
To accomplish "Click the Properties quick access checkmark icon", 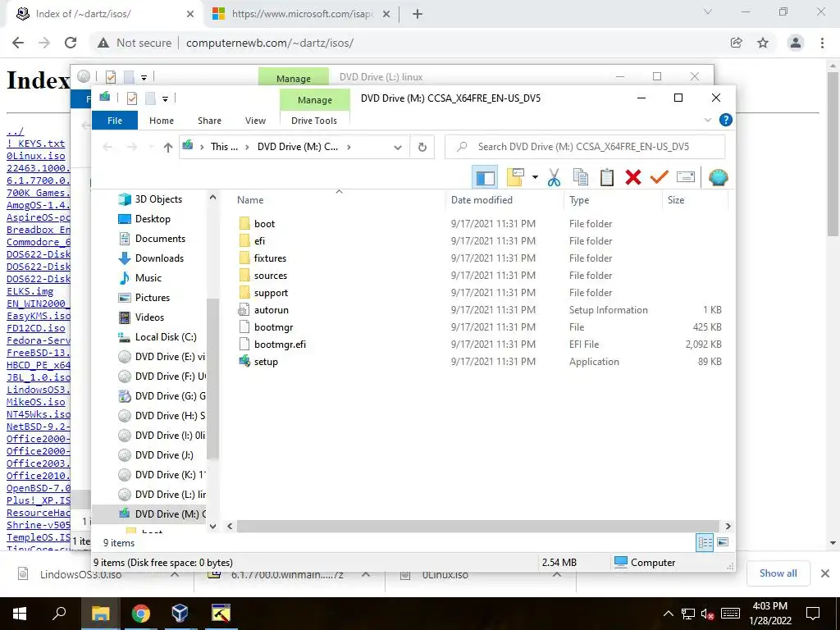I will coord(132,98).
